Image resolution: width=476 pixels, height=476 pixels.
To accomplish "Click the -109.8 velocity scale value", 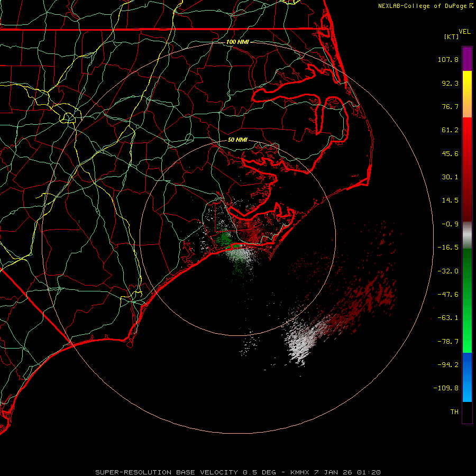I will (x=446, y=388).
